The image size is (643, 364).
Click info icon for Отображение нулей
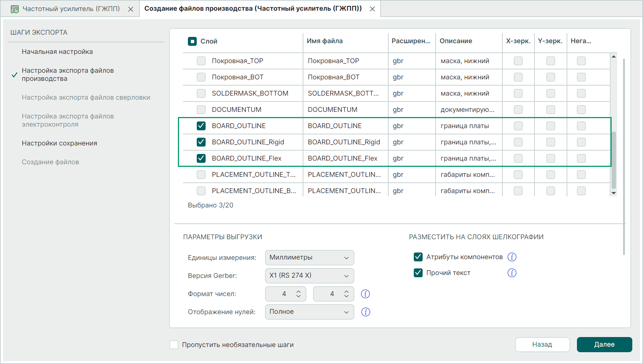point(365,312)
